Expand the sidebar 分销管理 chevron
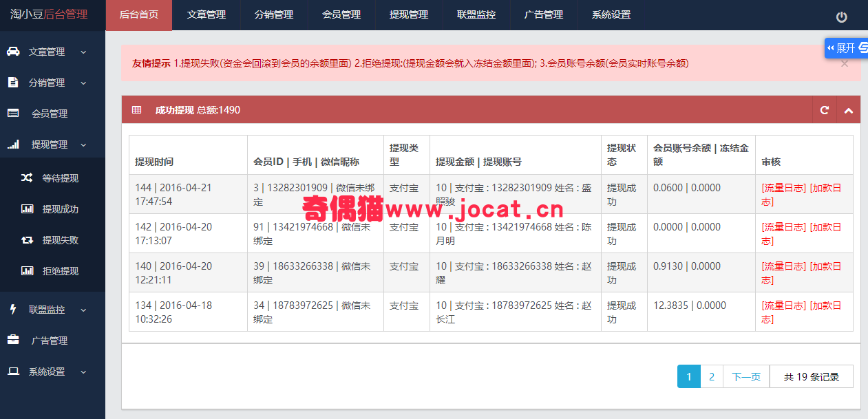This screenshot has height=419, width=868. [x=83, y=83]
